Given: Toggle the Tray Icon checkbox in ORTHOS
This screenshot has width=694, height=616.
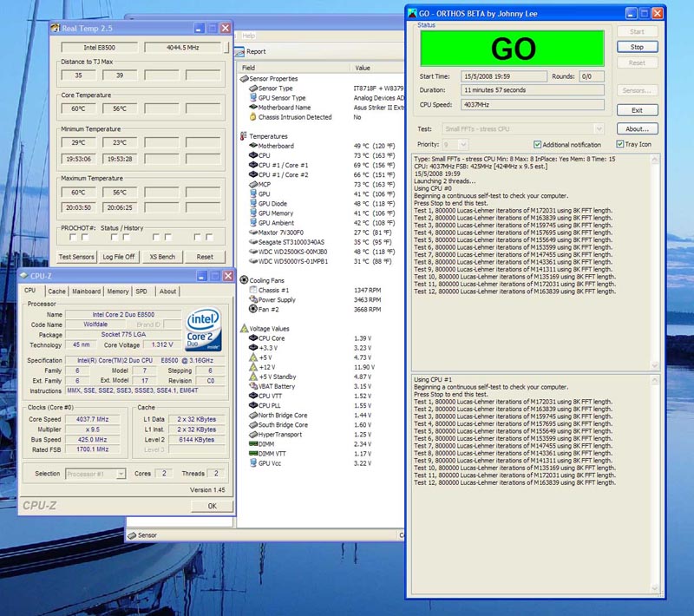Looking at the screenshot, I should tap(619, 144).
